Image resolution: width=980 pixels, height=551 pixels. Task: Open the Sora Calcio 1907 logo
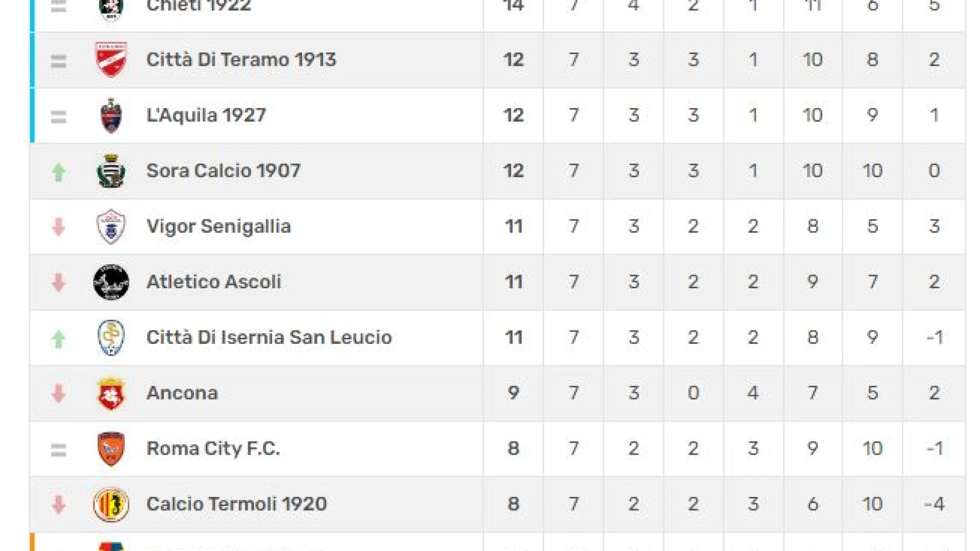[111, 171]
